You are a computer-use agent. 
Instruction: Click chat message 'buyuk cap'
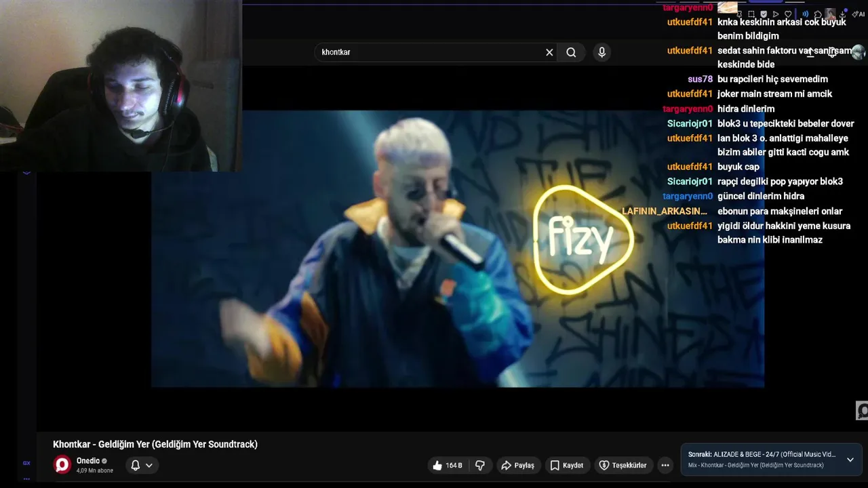click(738, 167)
